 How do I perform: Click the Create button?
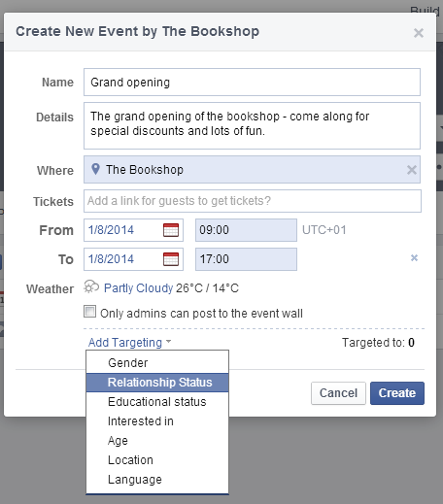click(x=397, y=393)
